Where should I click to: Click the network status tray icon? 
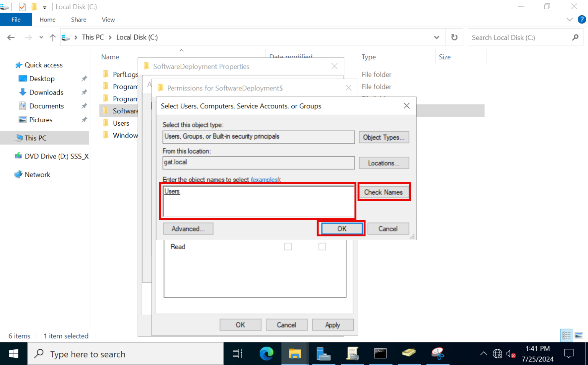point(497,354)
